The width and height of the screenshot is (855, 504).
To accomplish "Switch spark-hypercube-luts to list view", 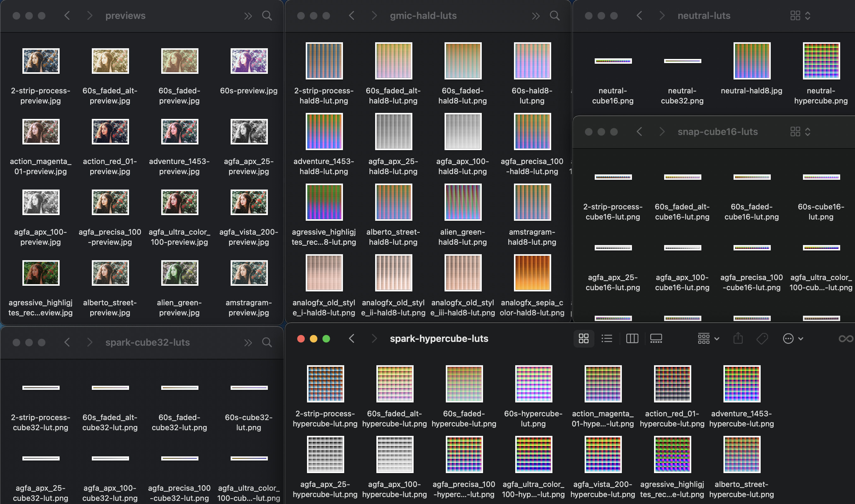I will coord(607,339).
